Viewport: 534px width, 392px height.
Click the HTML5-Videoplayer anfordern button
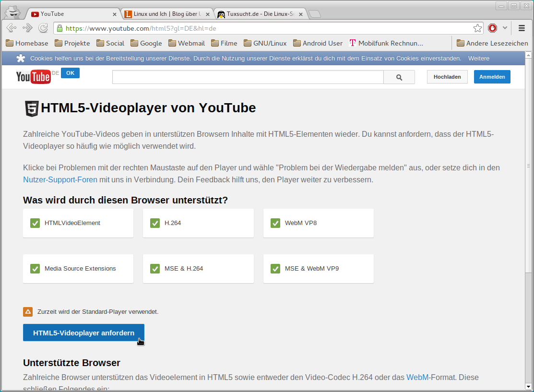[83, 333]
